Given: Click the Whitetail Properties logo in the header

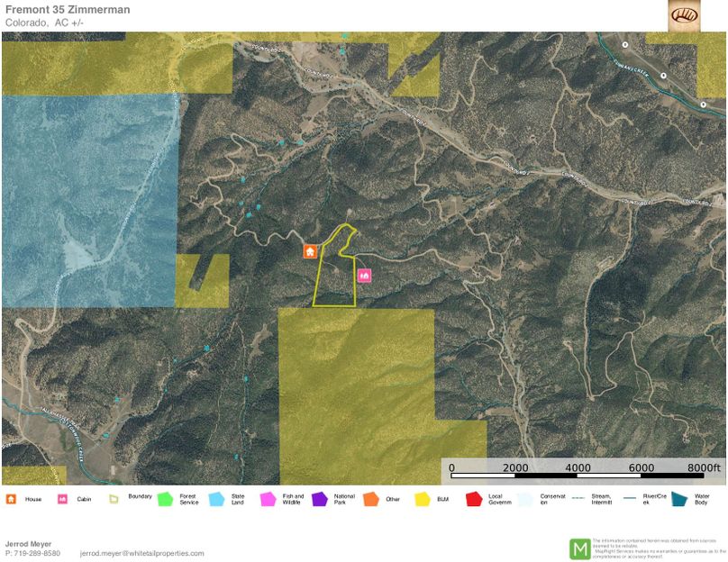Looking at the screenshot, I should 684,15.
